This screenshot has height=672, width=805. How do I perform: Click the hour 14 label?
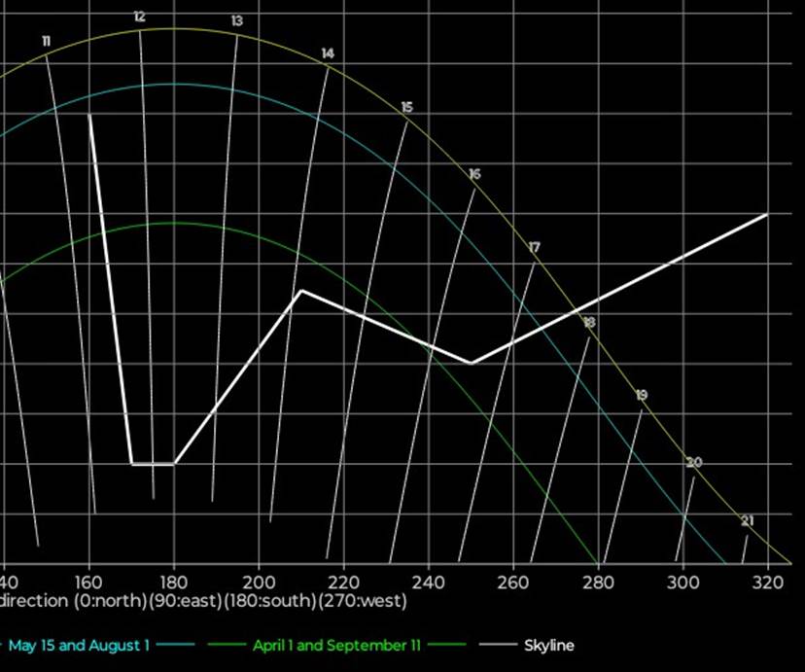(328, 53)
